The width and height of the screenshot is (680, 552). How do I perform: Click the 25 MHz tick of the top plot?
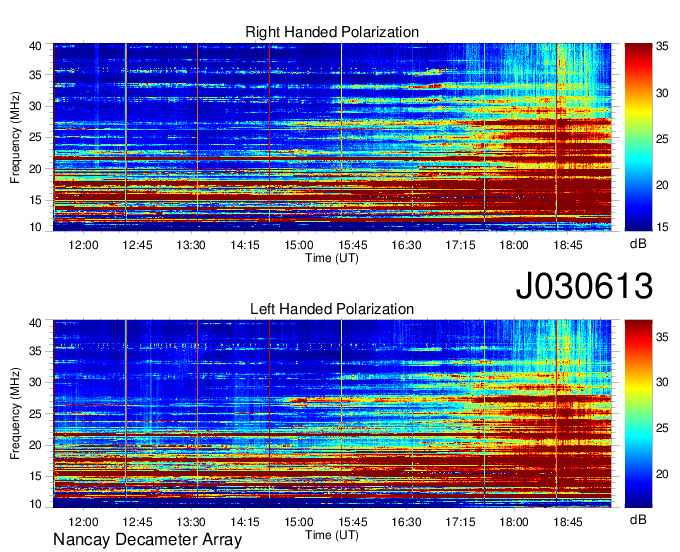tap(35, 137)
